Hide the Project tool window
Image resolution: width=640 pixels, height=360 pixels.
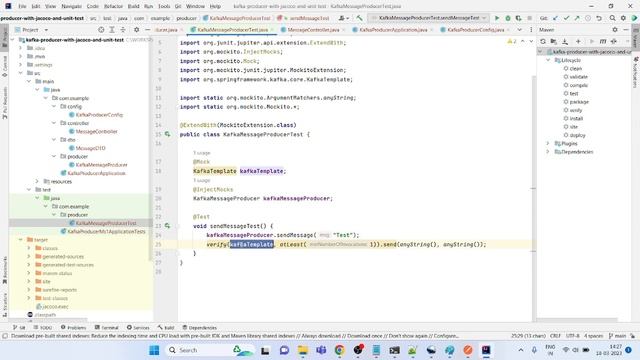[x=147, y=30]
